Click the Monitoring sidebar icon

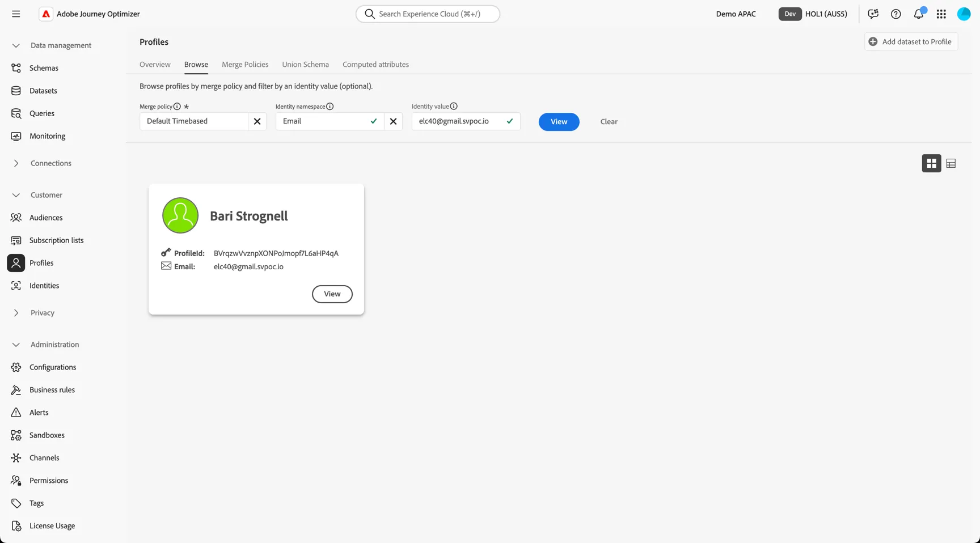coord(16,136)
